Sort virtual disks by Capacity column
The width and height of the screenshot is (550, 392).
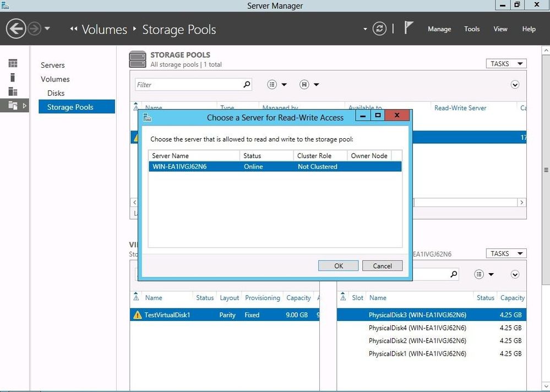[x=298, y=298]
